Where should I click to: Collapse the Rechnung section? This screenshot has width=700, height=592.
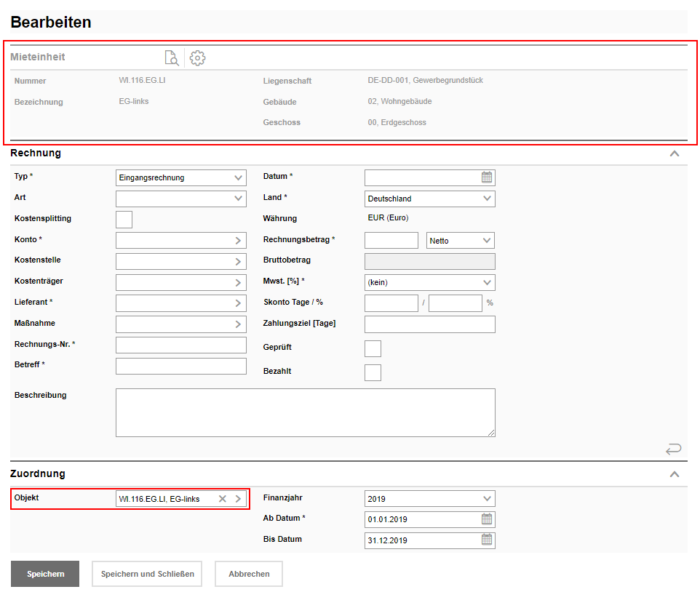click(x=675, y=153)
